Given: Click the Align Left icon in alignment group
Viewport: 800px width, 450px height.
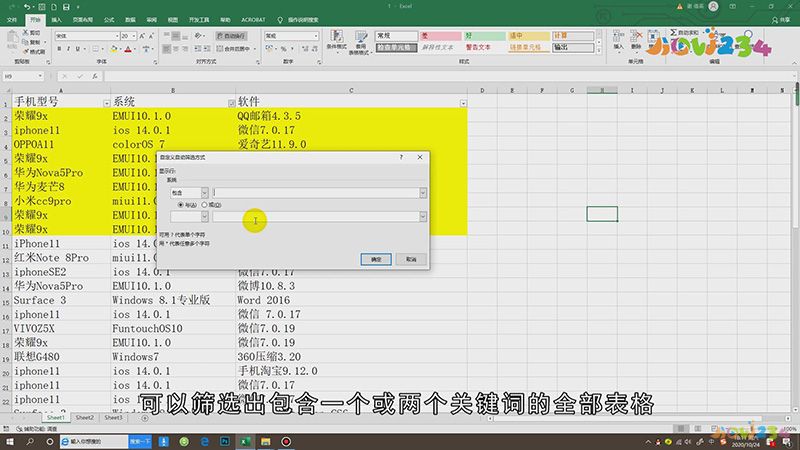Looking at the screenshot, I should (x=167, y=49).
